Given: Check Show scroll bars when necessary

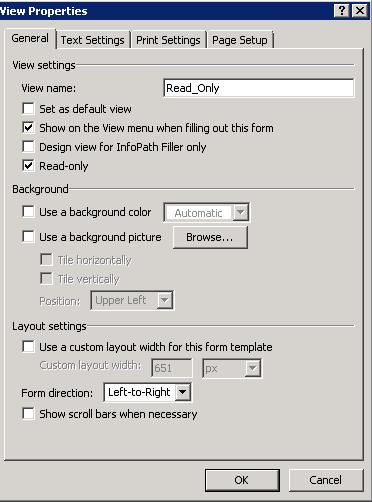Looking at the screenshot, I should tap(28, 413).
